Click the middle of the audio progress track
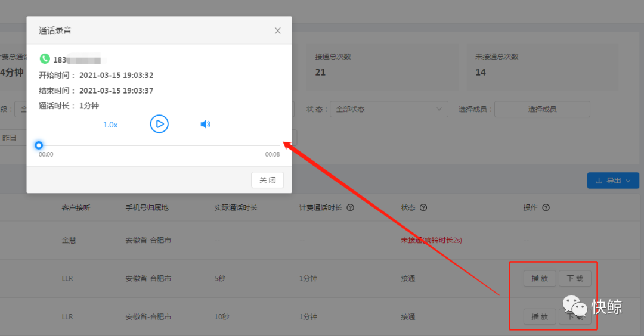 pos(159,145)
